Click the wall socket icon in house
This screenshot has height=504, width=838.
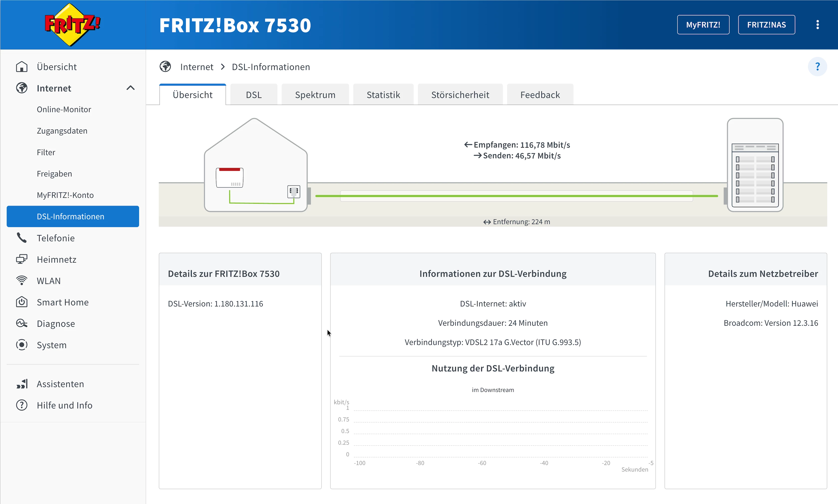(294, 191)
